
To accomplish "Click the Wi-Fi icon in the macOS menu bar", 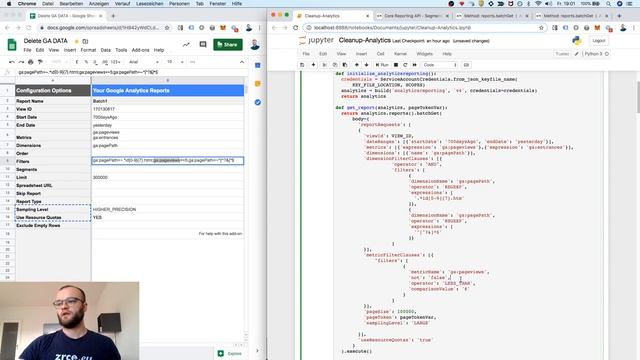I will [538, 4].
